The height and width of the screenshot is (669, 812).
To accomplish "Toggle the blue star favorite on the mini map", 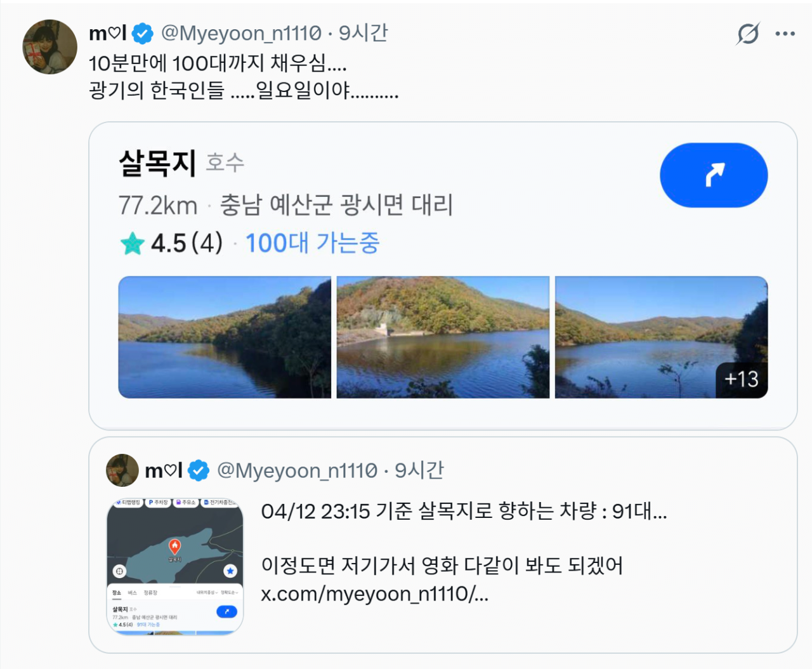I will click(230, 571).
